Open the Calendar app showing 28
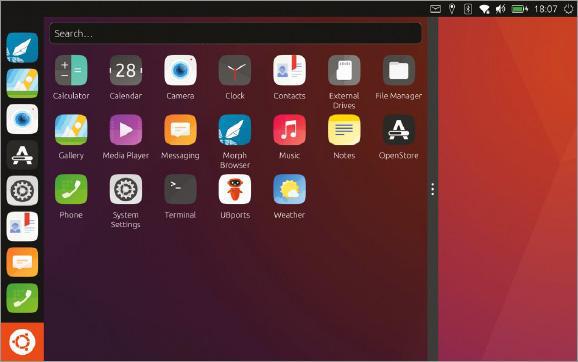The height and width of the screenshot is (362, 578). (x=126, y=70)
